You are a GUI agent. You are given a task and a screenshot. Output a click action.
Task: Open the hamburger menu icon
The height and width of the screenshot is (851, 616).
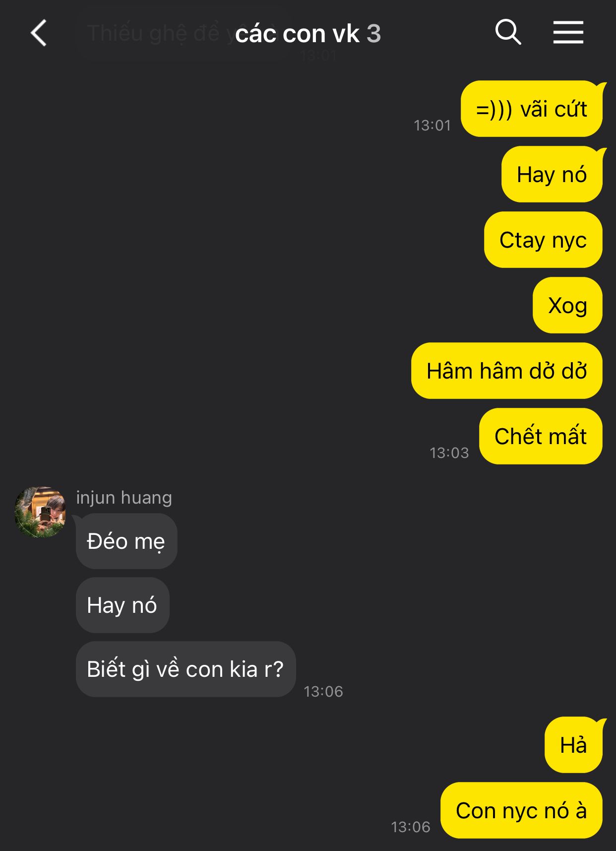pos(568,32)
